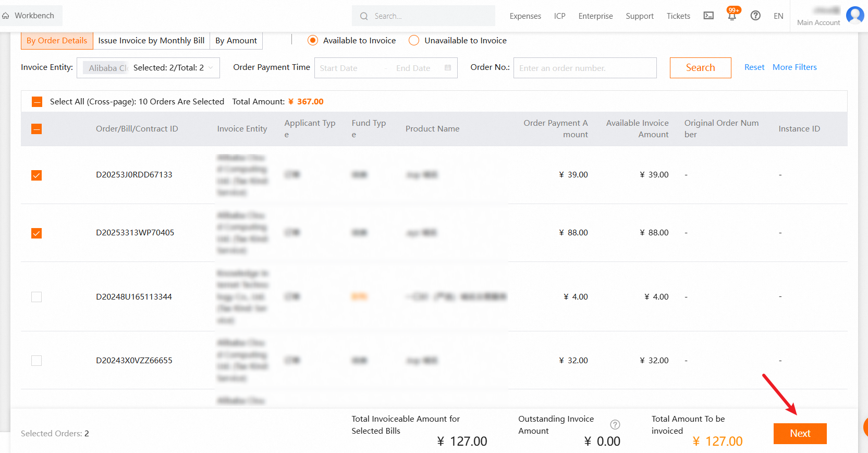Uncheck order D20253313WP70405
Viewport: 868px width, 453px height.
coord(36,233)
